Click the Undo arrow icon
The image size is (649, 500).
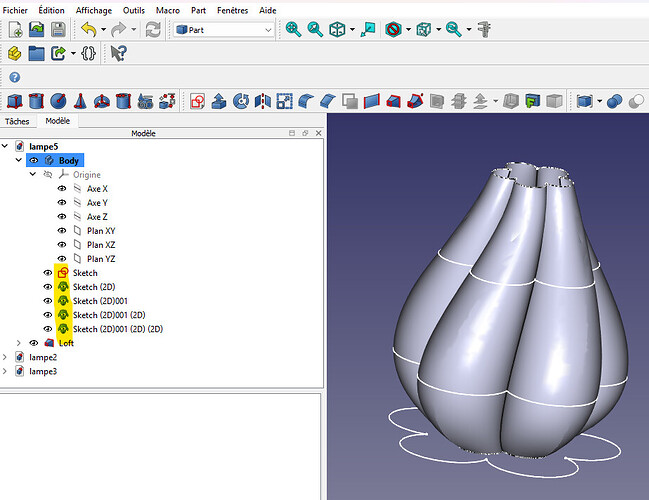click(88, 30)
